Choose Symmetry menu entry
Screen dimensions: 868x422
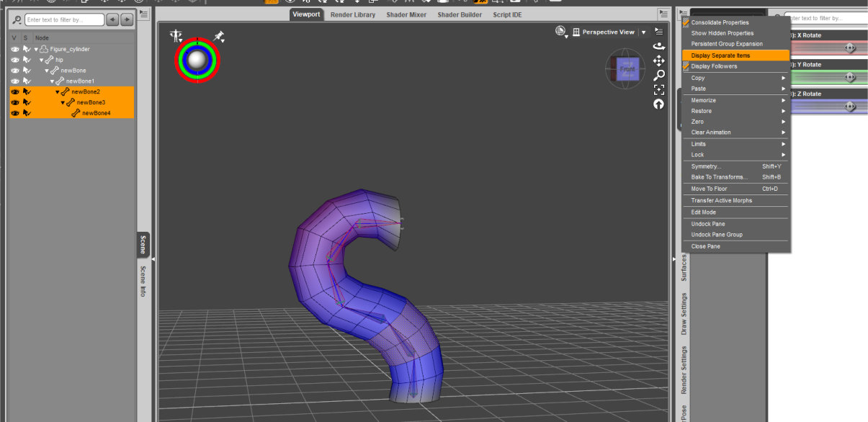pos(736,166)
